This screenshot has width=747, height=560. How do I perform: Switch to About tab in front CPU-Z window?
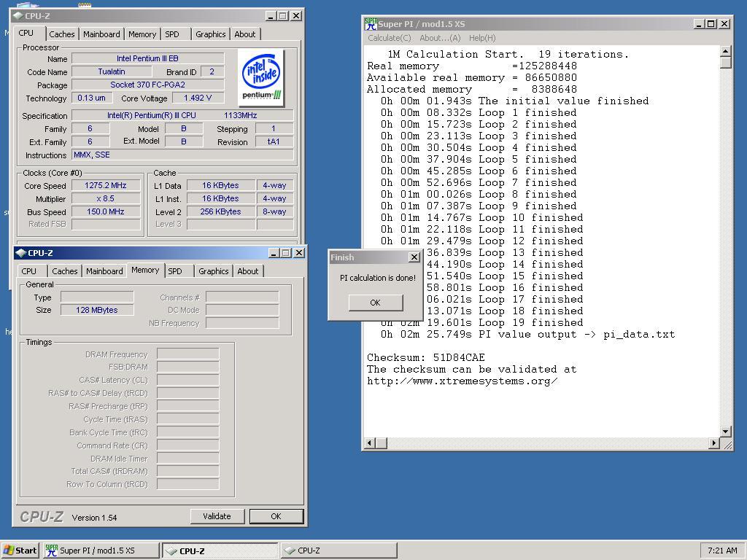pyautogui.click(x=248, y=271)
